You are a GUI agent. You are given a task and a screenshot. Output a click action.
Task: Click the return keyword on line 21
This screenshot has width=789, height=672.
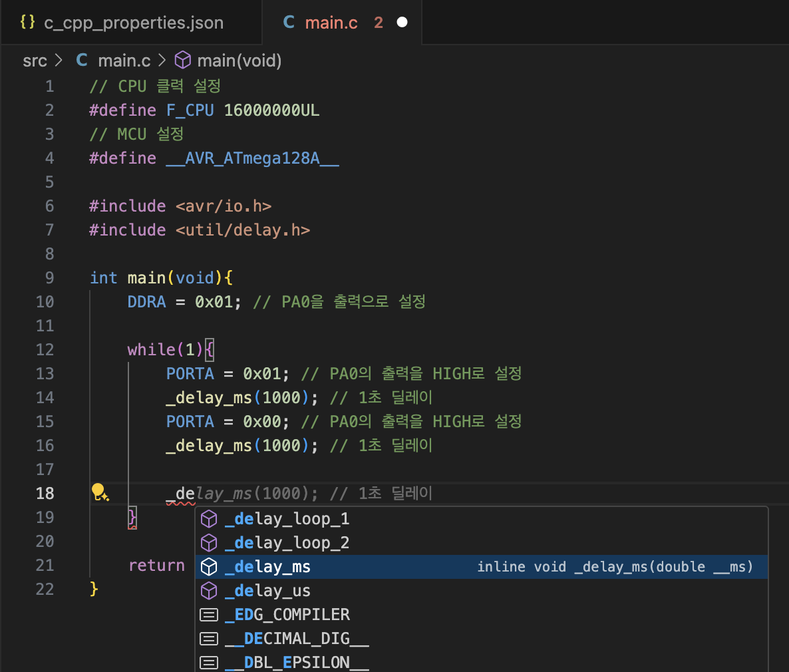(x=157, y=566)
